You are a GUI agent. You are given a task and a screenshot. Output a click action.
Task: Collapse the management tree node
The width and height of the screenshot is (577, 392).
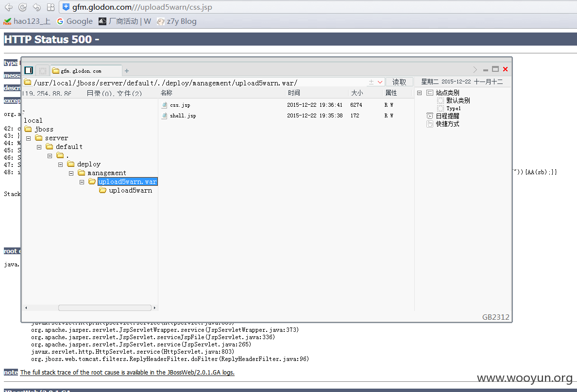pyautogui.click(x=71, y=173)
